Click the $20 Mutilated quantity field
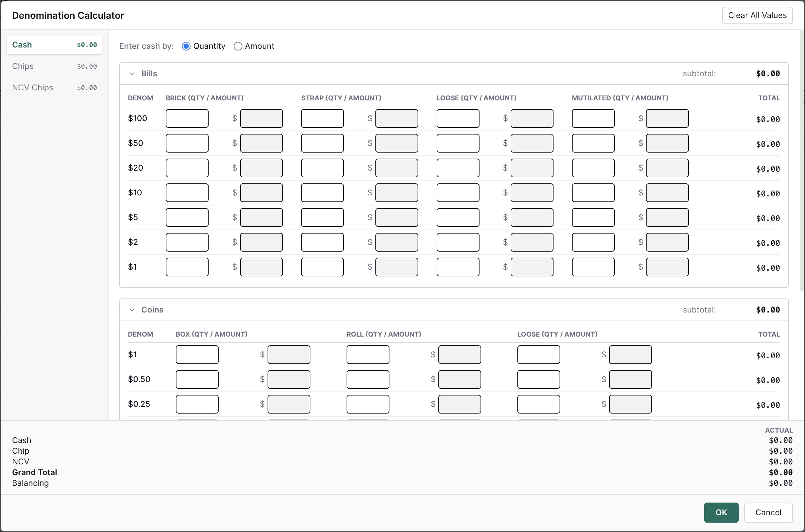Screen dimensions: 805x532 pos(593,168)
